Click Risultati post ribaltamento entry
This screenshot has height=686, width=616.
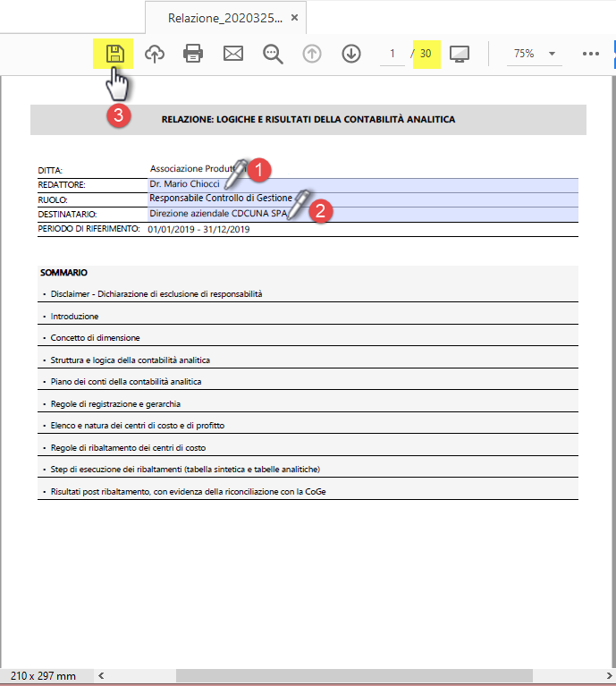point(188,492)
